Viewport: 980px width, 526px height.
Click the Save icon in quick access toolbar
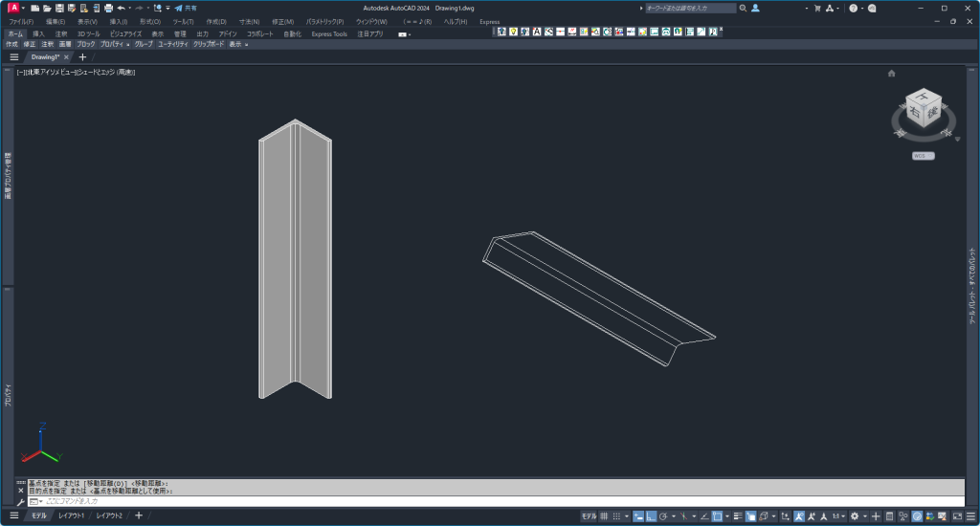click(x=59, y=8)
